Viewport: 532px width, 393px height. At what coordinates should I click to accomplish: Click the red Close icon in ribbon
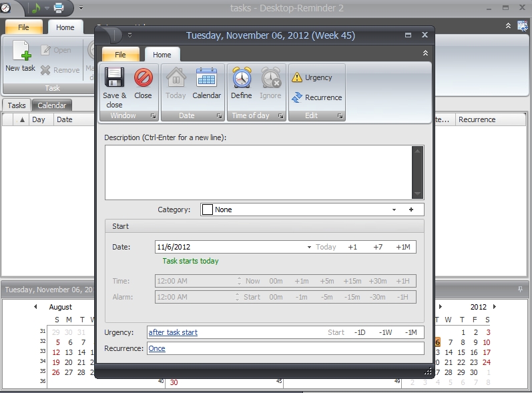(143, 77)
